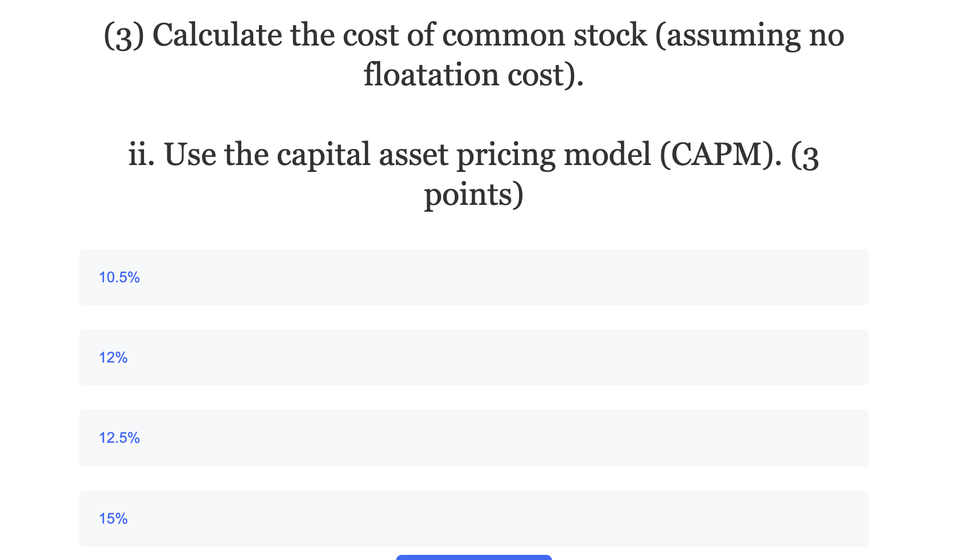
Task: Click the 12% blue text label
Action: pos(113,357)
